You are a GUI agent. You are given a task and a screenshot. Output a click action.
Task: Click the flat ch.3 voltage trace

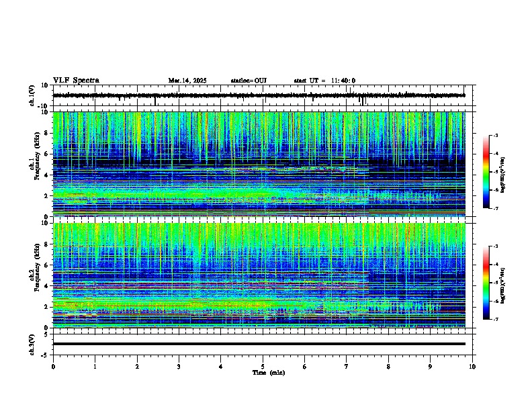coord(259,344)
